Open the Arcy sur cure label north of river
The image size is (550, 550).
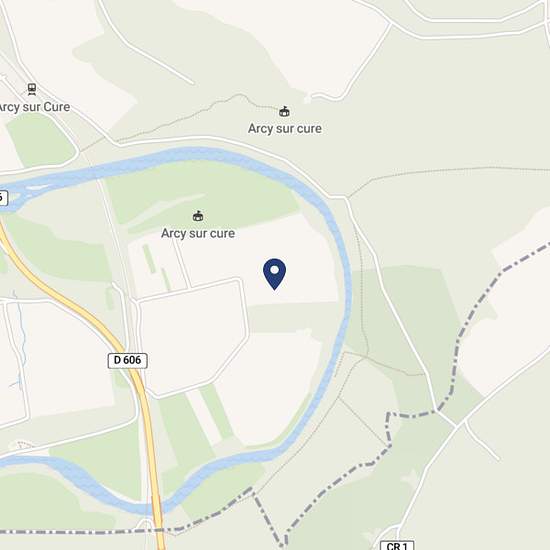tap(284, 128)
